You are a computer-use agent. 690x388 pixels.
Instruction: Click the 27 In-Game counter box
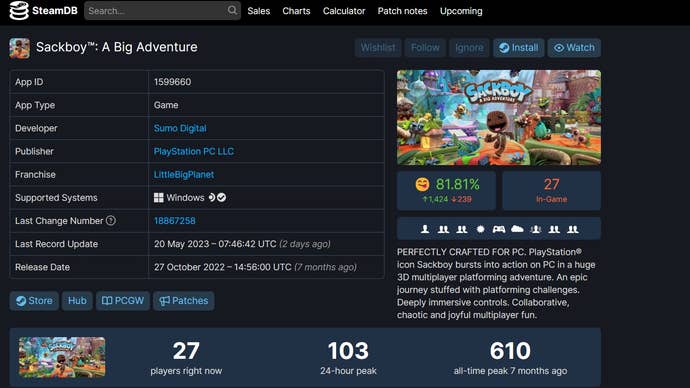(551, 190)
